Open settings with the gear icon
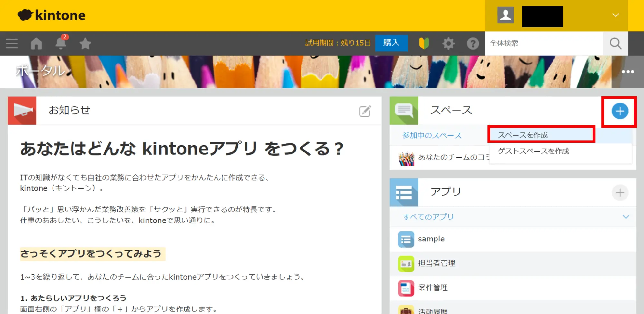644x314 pixels. pos(448,44)
